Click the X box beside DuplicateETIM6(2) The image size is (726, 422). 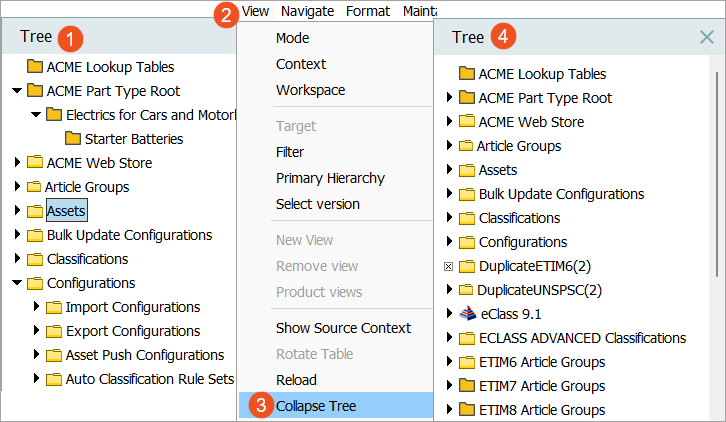(448, 266)
